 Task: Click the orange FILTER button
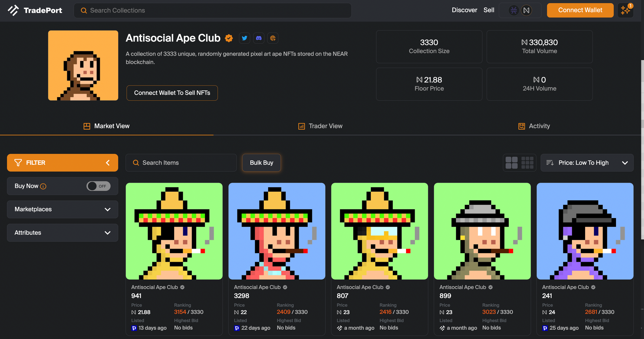click(62, 163)
